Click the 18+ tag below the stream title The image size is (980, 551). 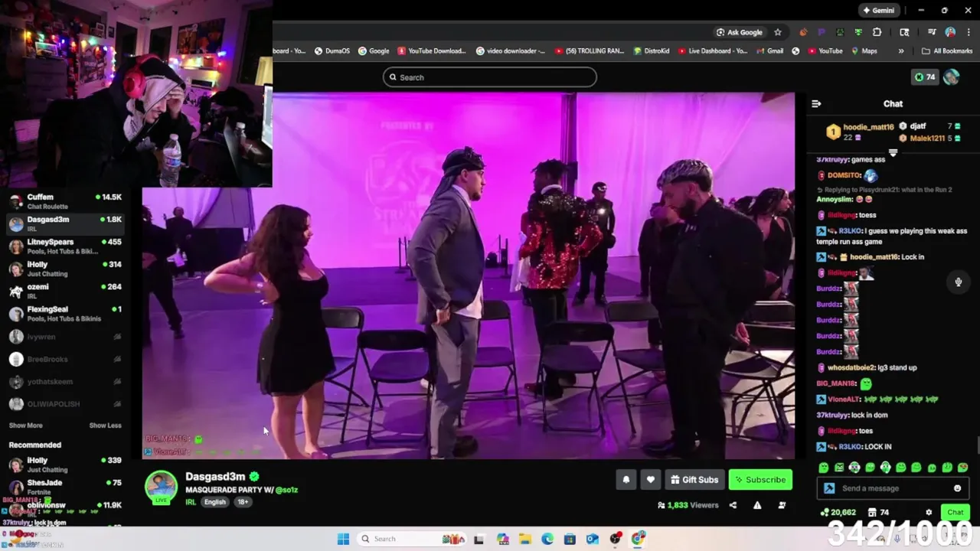click(242, 502)
